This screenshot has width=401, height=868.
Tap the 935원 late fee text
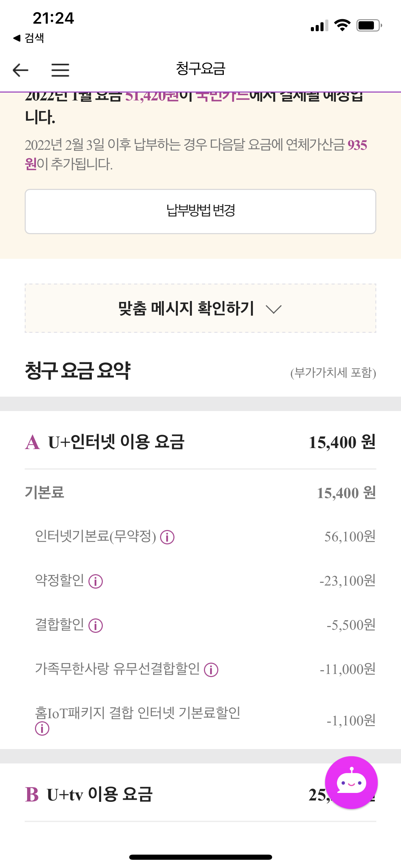pyautogui.click(x=357, y=145)
